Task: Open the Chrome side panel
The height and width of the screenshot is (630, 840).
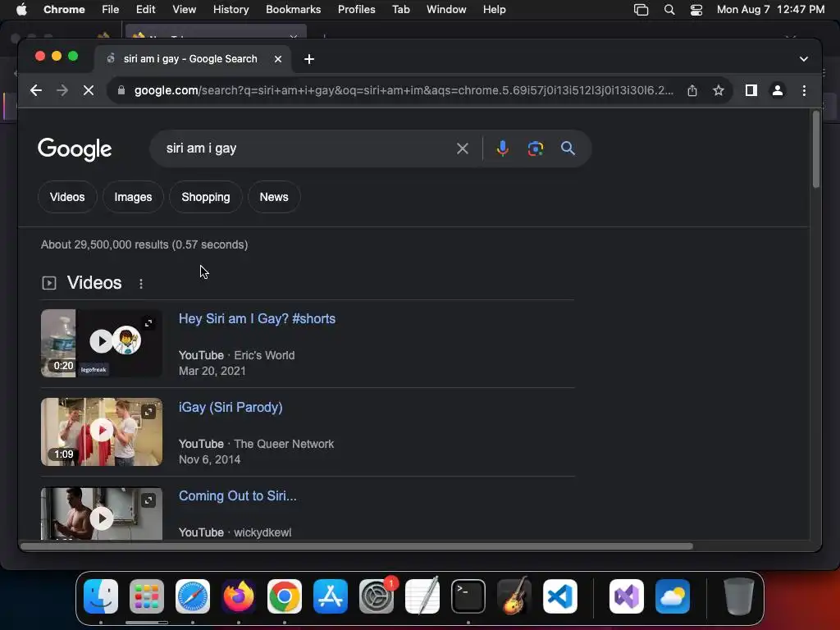Action: click(751, 90)
